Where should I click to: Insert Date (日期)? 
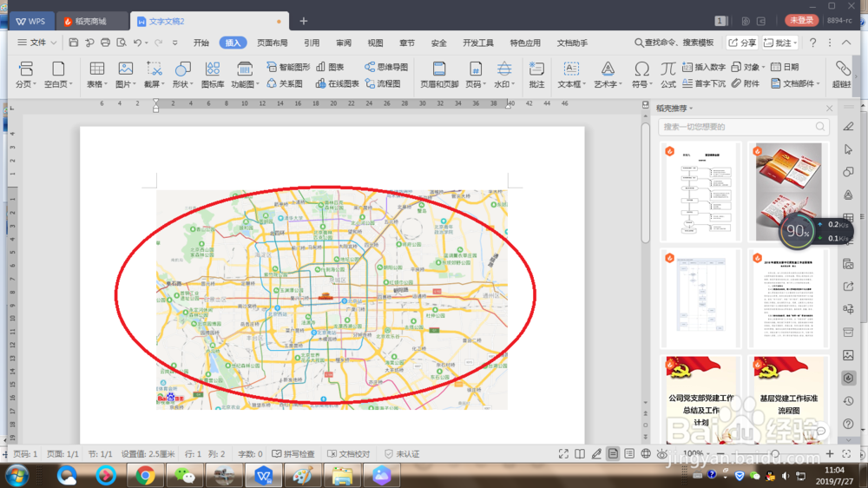click(x=785, y=67)
